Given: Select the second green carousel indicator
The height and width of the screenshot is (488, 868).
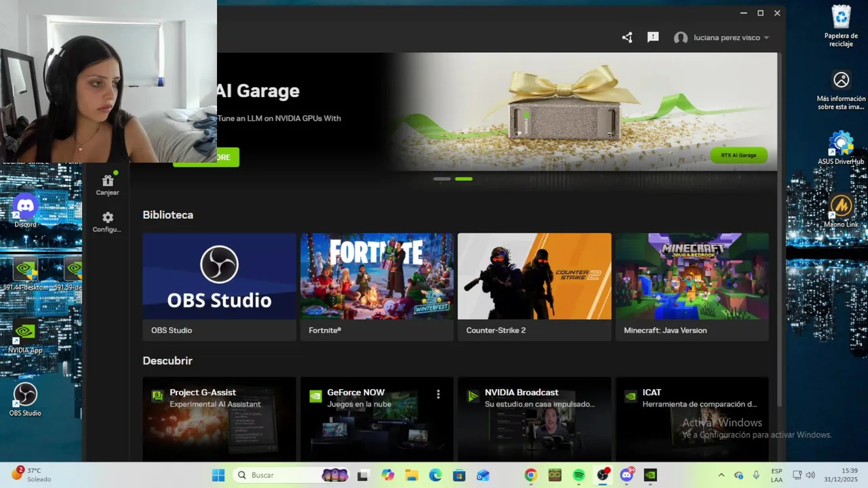Looking at the screenshot, I should (464, 179).
